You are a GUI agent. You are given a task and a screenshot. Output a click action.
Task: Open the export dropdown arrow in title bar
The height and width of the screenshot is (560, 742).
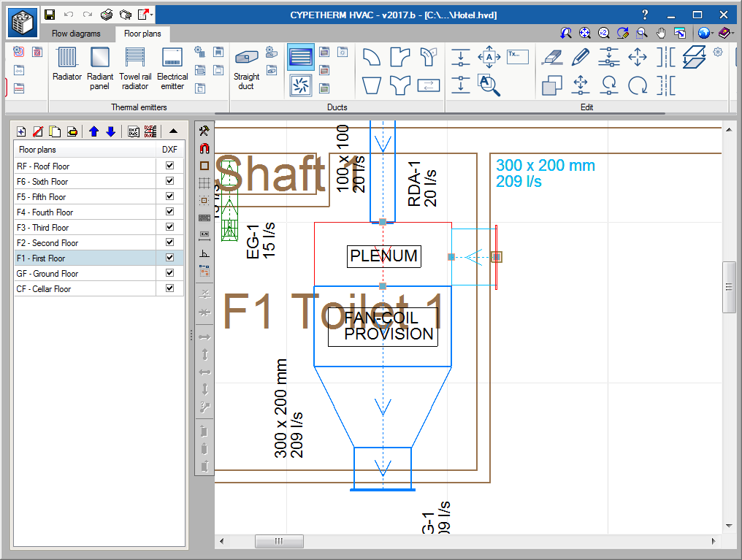tap(152, 15)
